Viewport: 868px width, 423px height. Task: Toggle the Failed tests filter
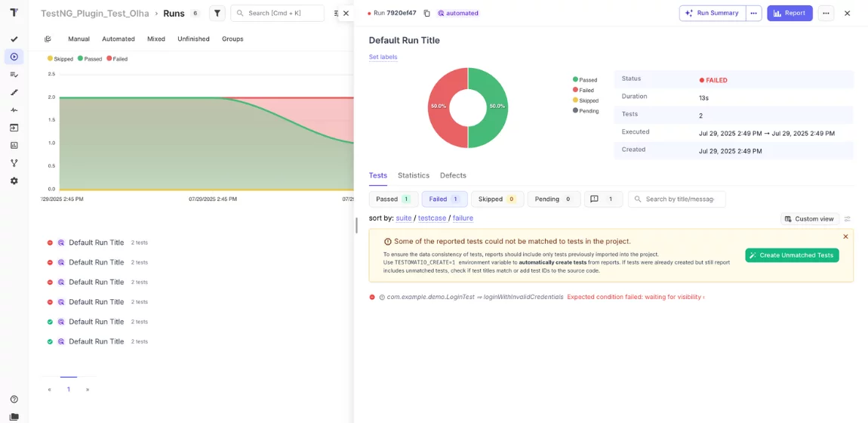pos(444,199)
